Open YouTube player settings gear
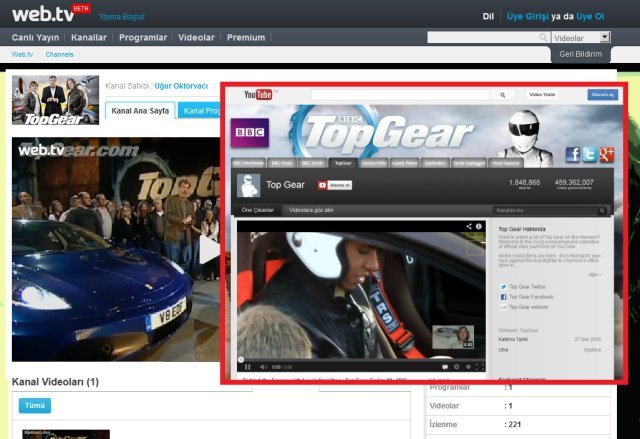 [457, 367]
